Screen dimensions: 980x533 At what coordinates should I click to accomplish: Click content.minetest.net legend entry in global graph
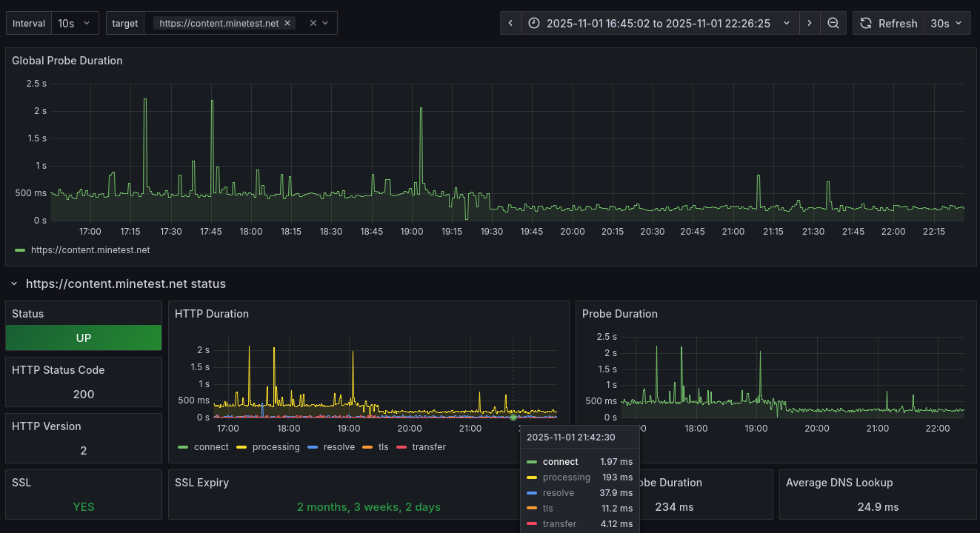click(x=90, y=250)
